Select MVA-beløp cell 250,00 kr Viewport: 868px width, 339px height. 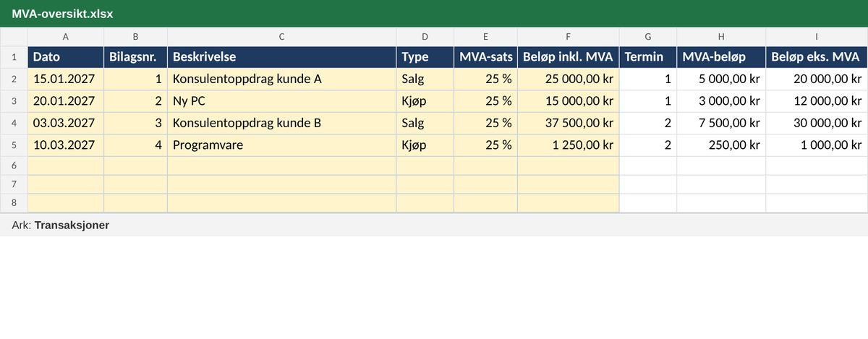coord(721,145)
